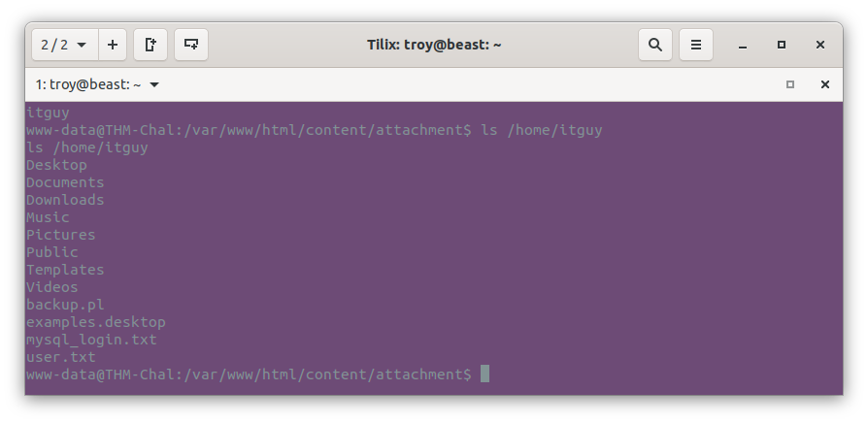
Task: Minimize the Tilix window
Action: point(743,45)
